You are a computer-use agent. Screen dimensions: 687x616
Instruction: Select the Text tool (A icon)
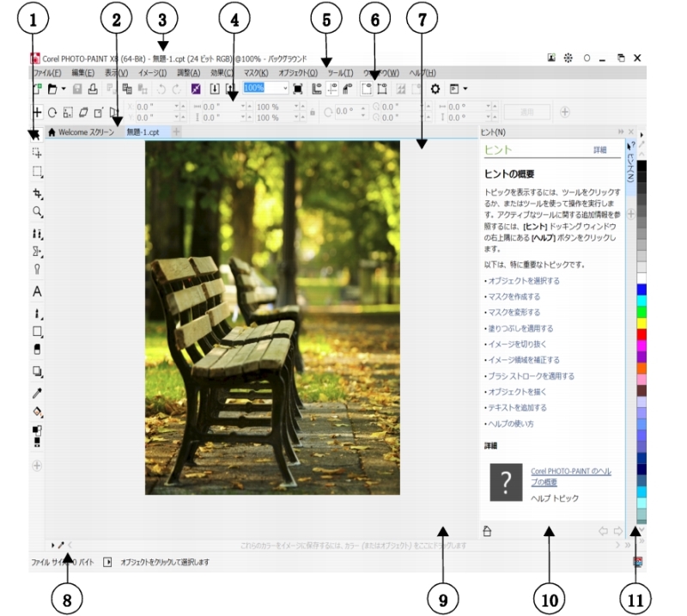[x=37, y=291]
